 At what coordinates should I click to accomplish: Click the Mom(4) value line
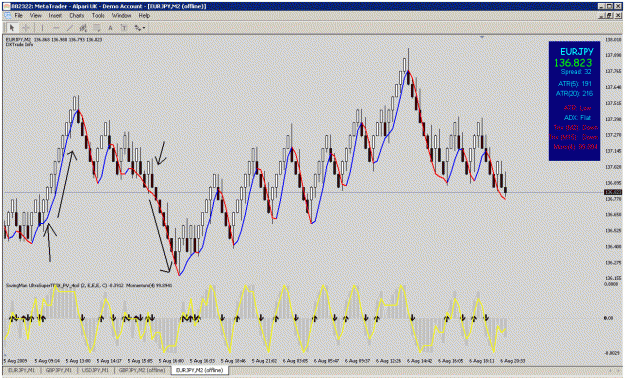pos(576,147)
